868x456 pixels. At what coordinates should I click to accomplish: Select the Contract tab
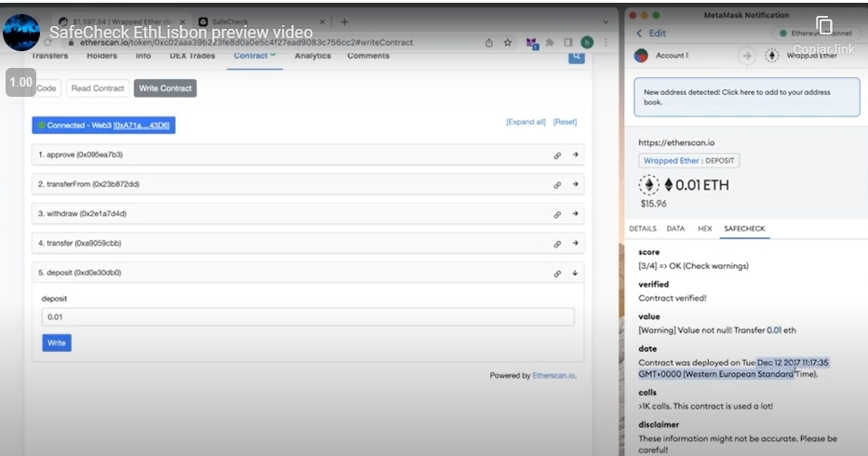point(255,56)
